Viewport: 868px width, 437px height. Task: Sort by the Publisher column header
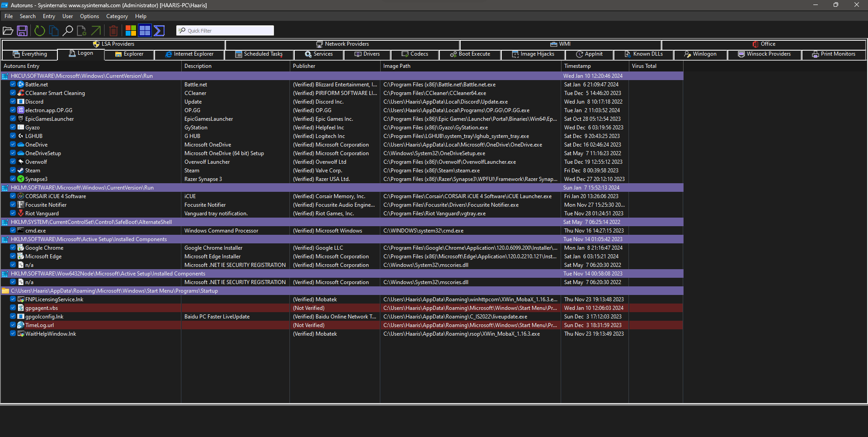tap(335, 66)
